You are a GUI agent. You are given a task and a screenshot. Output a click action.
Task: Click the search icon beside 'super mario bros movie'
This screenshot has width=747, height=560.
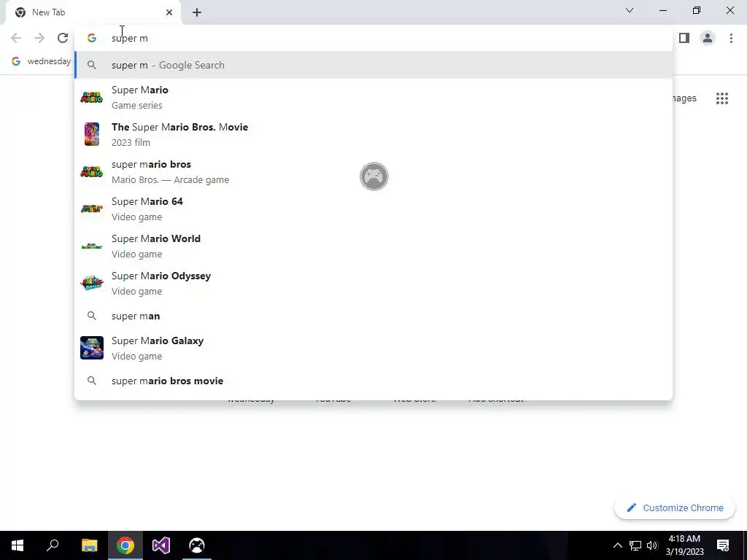pos(92,381)
